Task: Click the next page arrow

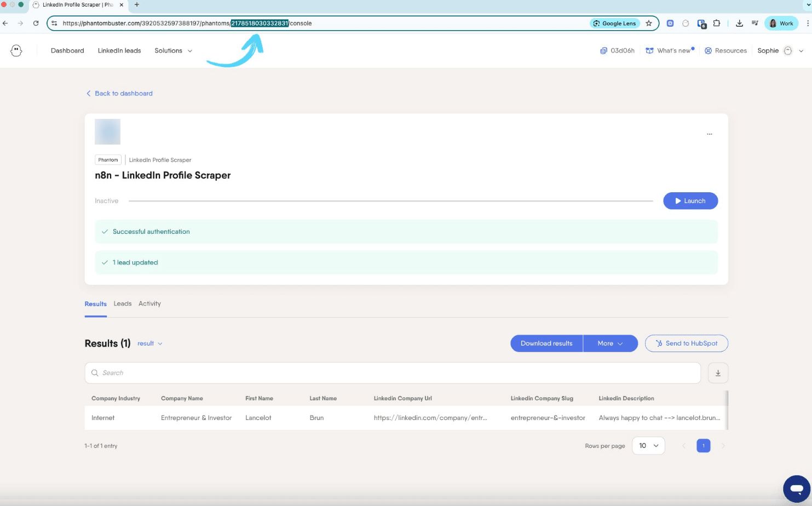Action: 723,446
